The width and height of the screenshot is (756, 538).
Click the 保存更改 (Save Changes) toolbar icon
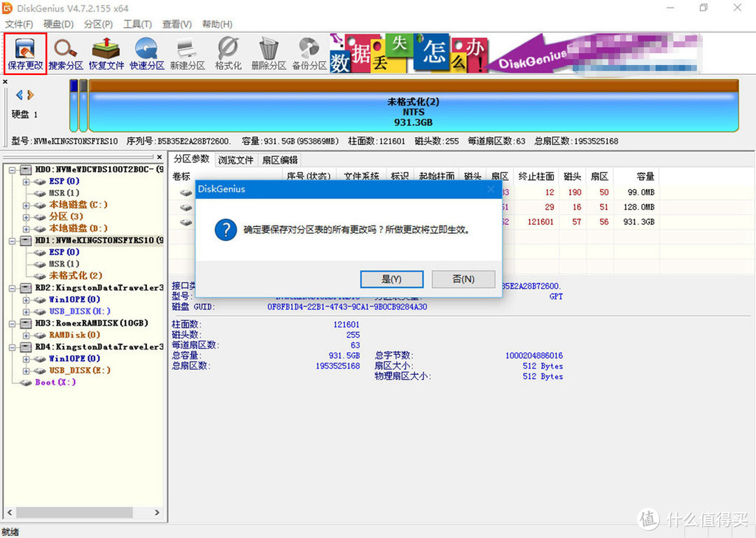[x=25, y=53]
